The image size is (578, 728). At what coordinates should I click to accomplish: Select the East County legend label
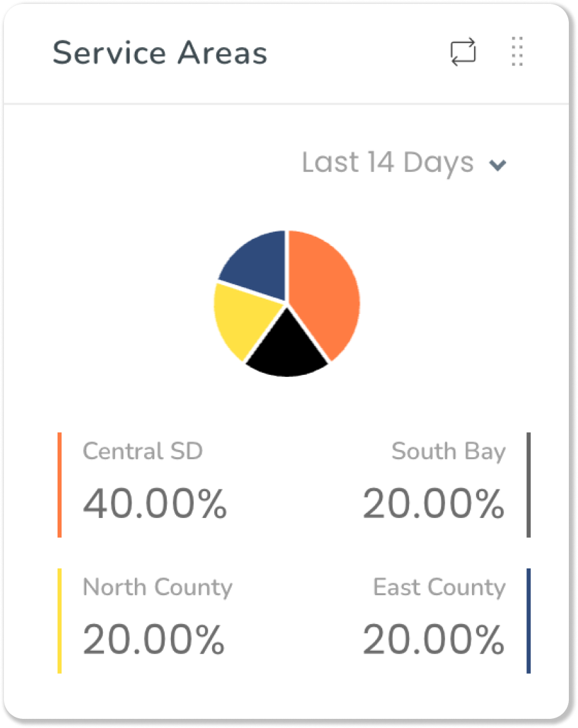(x=439, y=587)
